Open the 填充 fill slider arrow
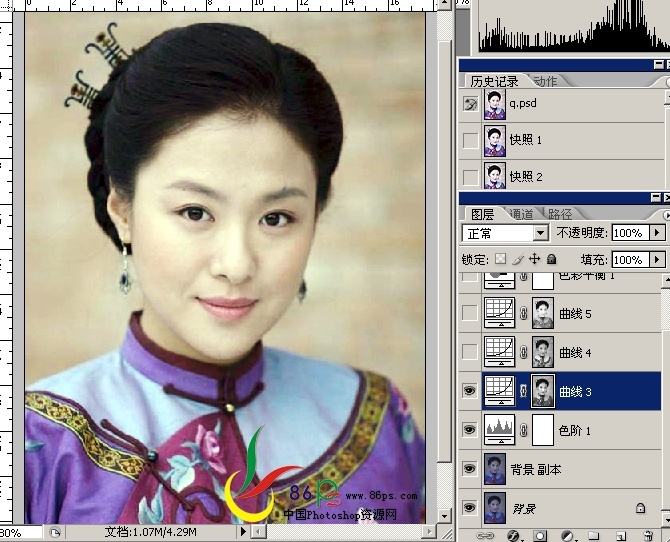Image resolution: width=670 pixels, height=542 pixels. point(657,259)
